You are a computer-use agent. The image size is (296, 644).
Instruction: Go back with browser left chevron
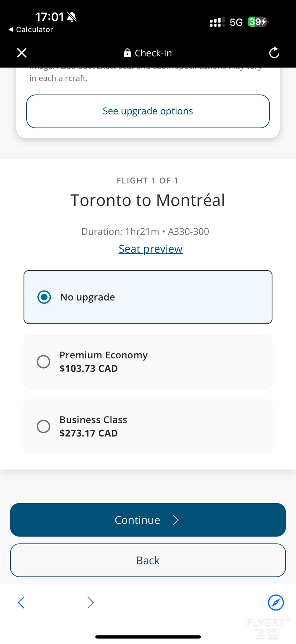click(21, 602)
